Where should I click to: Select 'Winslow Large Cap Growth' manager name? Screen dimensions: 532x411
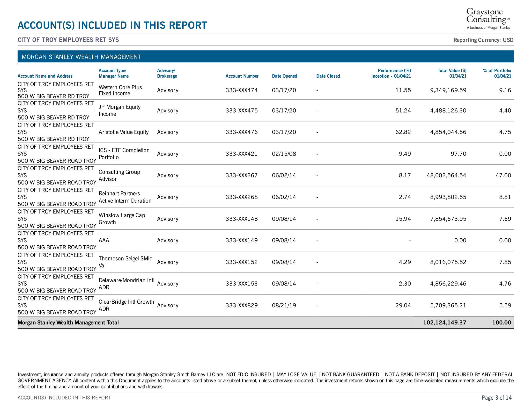click(122, 219)
